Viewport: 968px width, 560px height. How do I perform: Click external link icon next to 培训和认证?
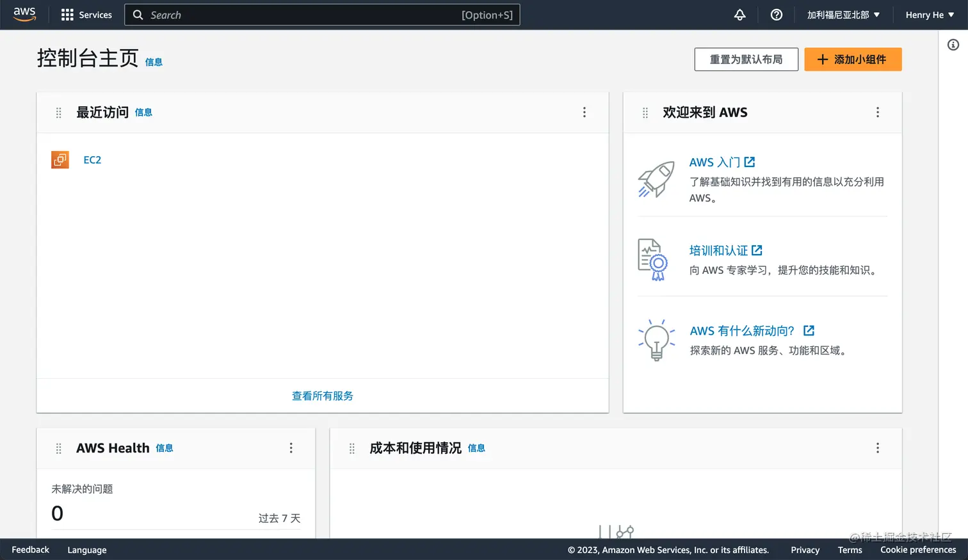[x=757, y=250]
